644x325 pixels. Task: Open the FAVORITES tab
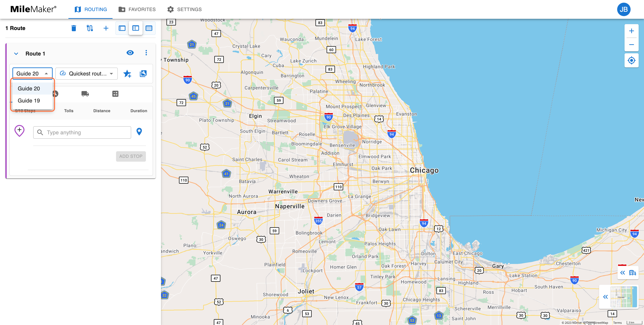[137, 10]
